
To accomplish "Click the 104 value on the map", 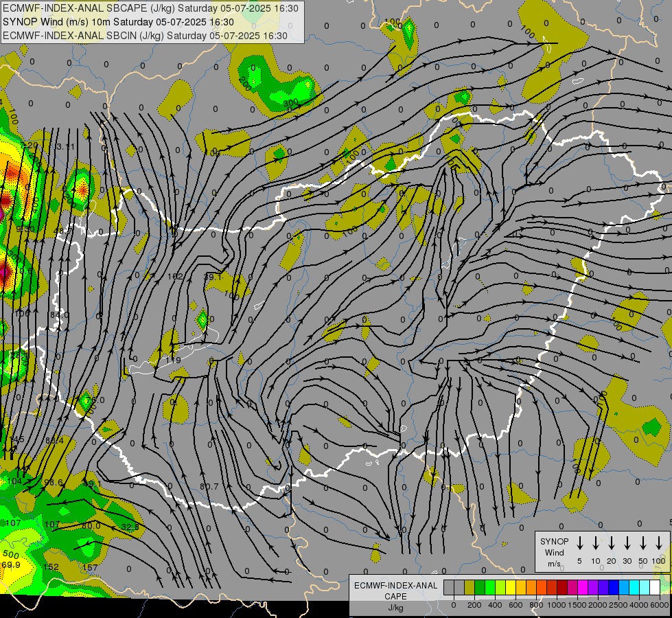I will click(x=14, y=481).
